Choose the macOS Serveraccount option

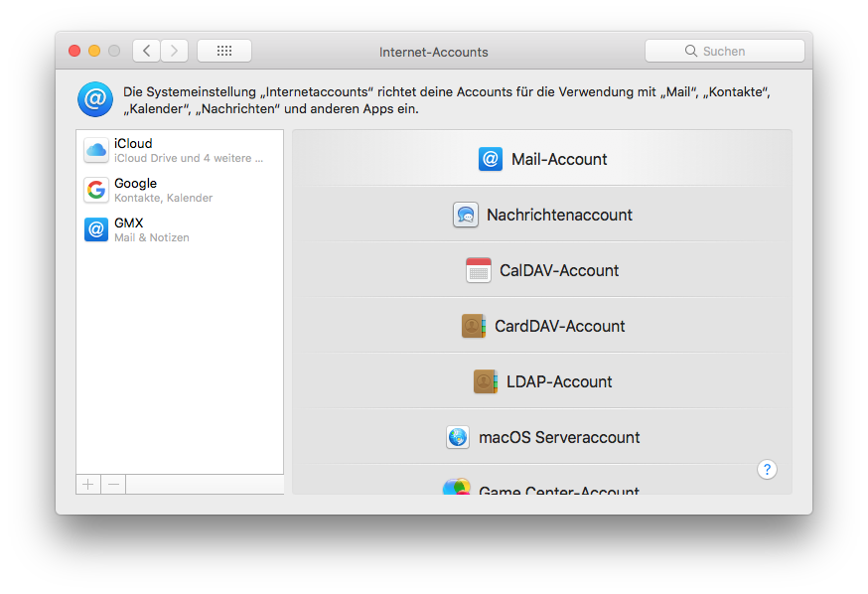(558, 437)
